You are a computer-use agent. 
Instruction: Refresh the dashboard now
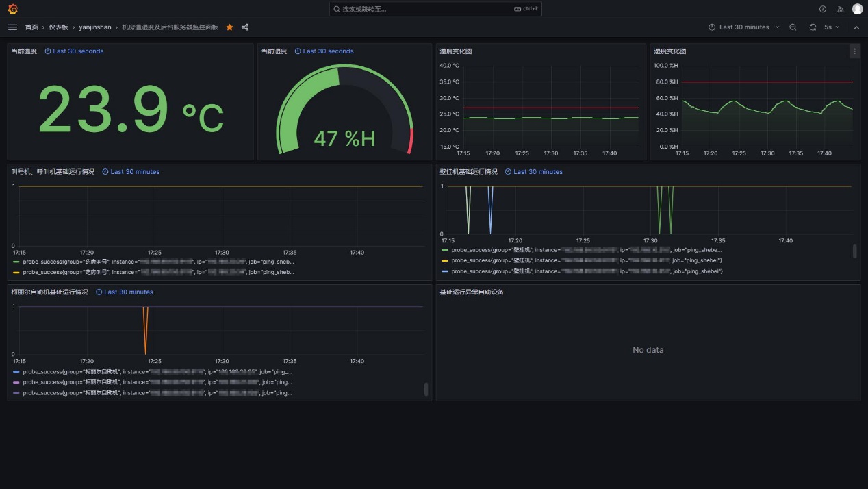[x=813, y=27]
